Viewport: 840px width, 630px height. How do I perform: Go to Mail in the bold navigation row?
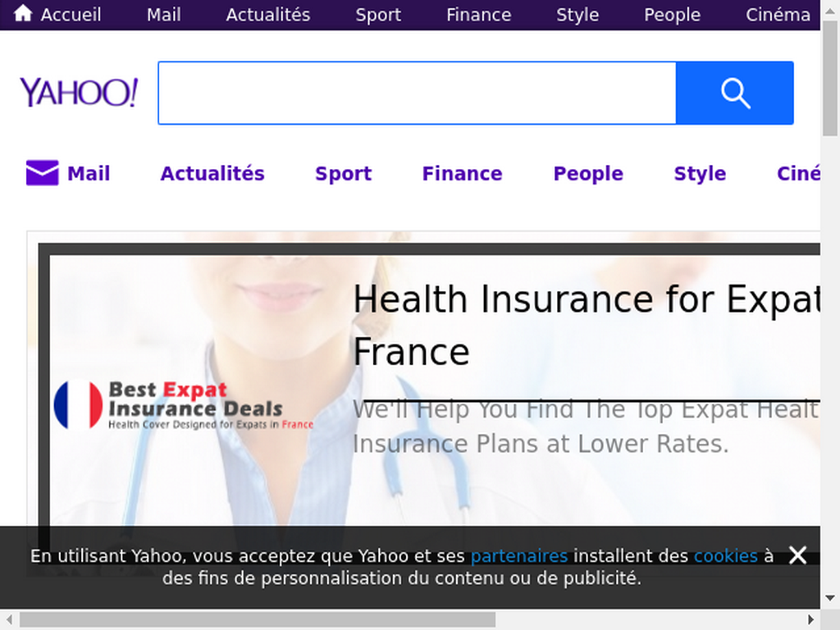(89, 173)
